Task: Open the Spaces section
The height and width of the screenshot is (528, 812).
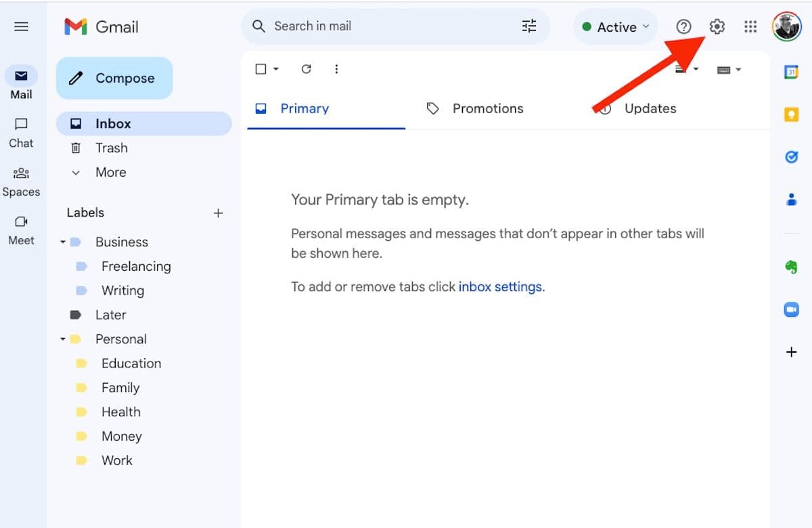Action: (x=21, y=181)
